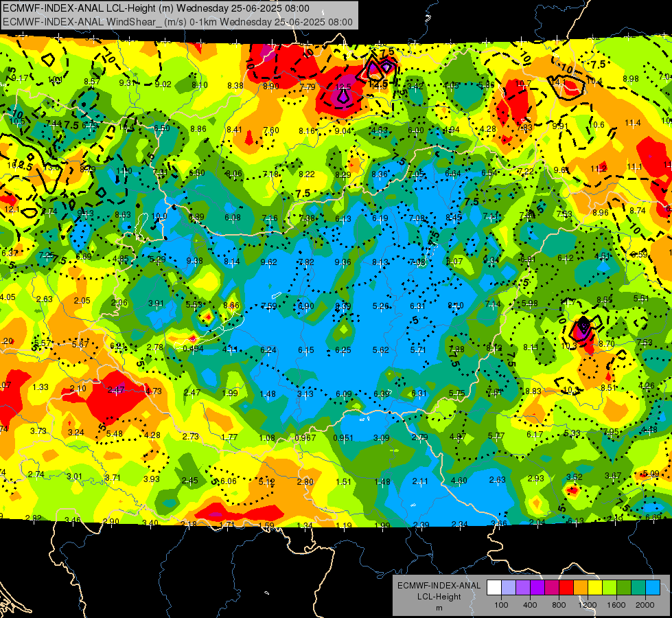Click the WindShear 0-1km header line

click(x=177, y=22)
